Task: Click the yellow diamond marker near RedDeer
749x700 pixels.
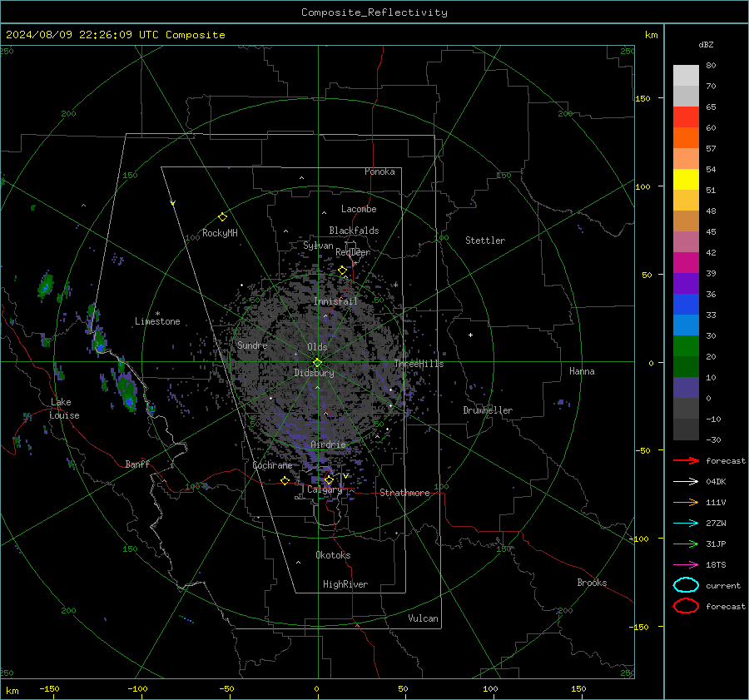Action: tap(342, 271)
